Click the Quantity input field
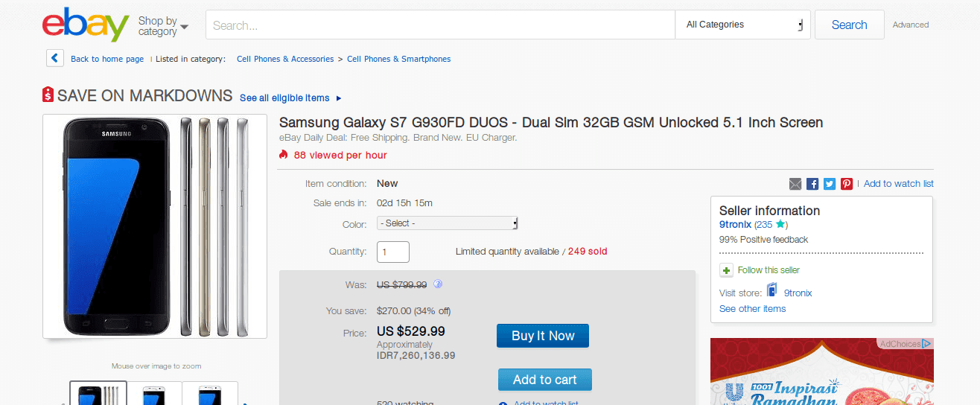 pyautogui.click(x=393, y=252)
